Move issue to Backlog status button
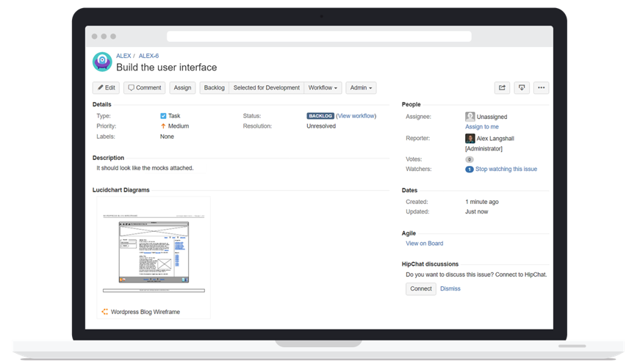Screen dimensions: 640x364 pyautogui.click(x=215, y=87)
